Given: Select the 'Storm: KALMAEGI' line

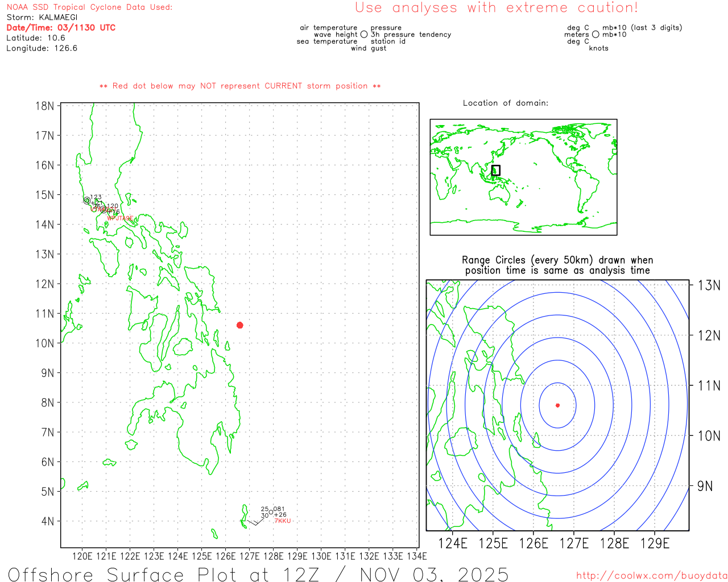Looking at the screenshot, I should coord(42,18).
